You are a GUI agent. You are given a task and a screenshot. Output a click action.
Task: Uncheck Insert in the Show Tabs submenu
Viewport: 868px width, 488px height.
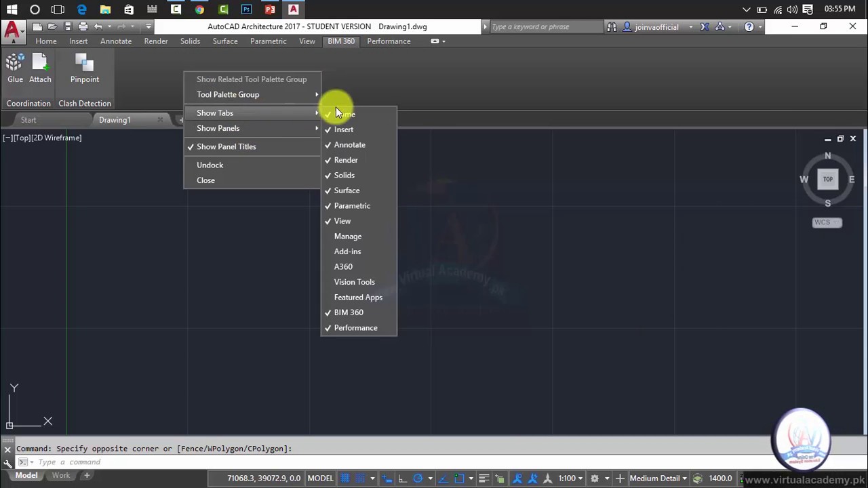coord(359,129)
